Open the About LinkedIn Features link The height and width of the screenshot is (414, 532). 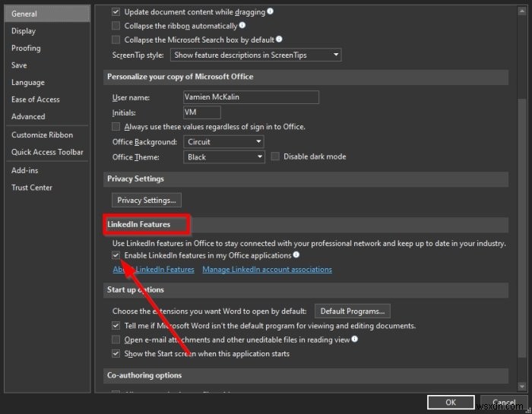point(154,269)
